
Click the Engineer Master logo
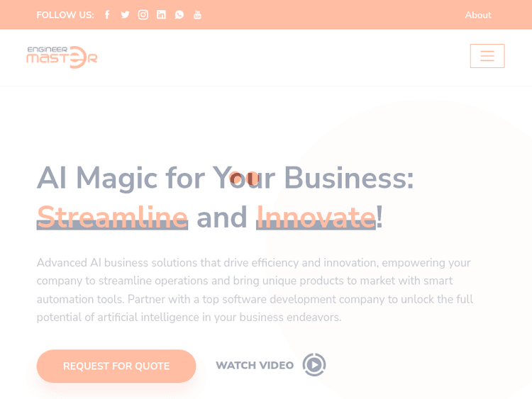click(x=62, y=57)
